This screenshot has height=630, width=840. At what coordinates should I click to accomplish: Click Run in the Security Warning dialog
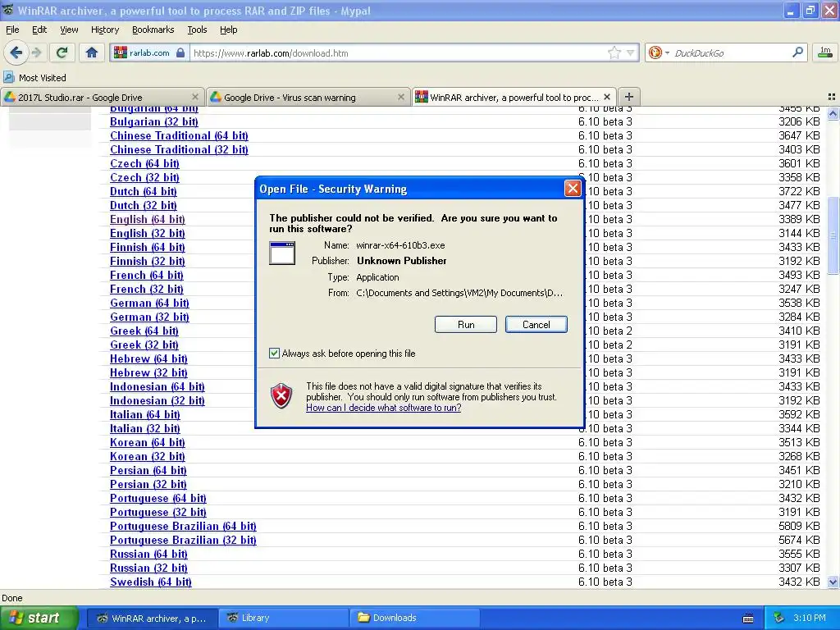(x=466, y=325)
